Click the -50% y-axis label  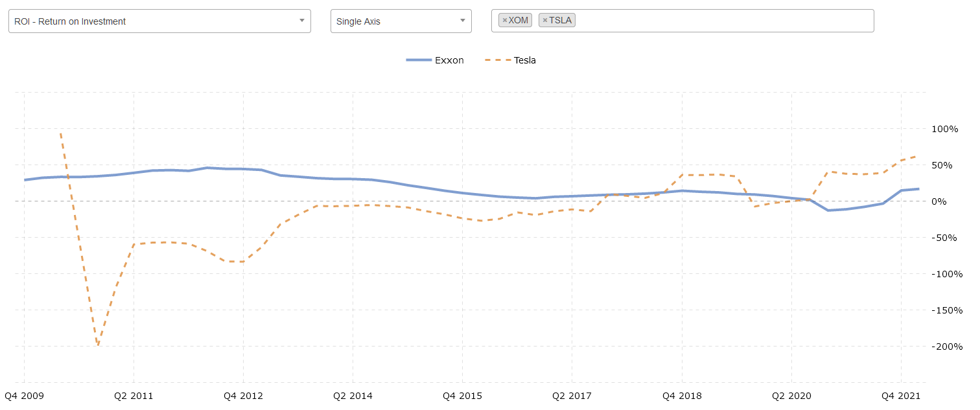945,238
